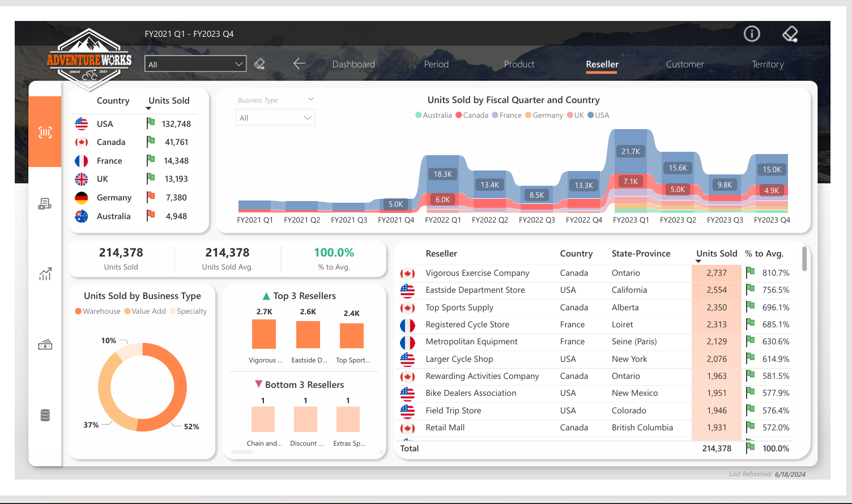Toggle Canada in chart legend
Image resolution: width=852 pixels, height=504 pixels.
(472, 115)
